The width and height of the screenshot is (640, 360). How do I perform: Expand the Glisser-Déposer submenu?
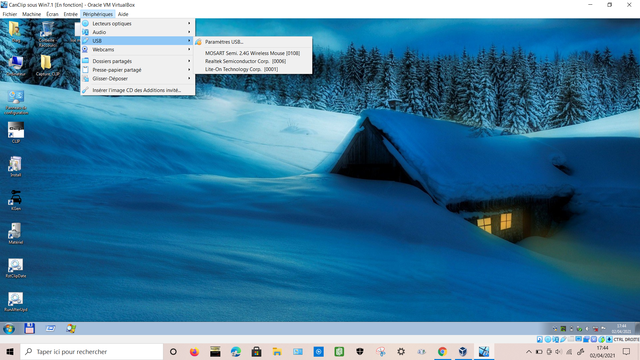[x=138, y=78]
